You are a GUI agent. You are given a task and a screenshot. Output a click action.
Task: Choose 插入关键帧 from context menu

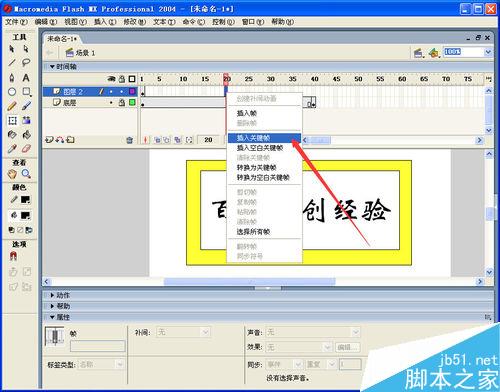[264, 138]
